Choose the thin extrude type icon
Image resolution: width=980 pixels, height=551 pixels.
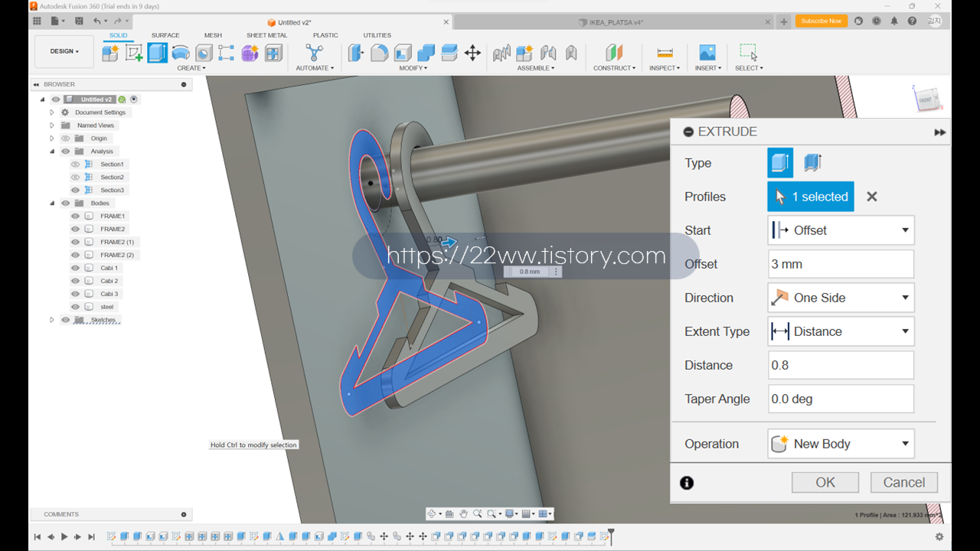click(812, 162)
